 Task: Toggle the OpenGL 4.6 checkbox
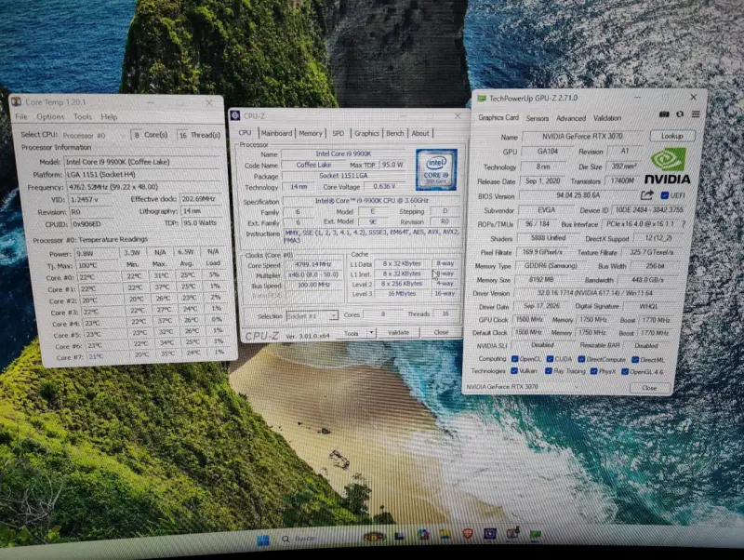pyautogui.click(x=624, y=371)
